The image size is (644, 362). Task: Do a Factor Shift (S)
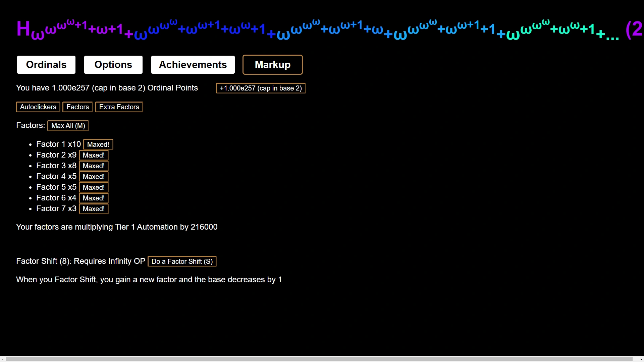(182, 261)
